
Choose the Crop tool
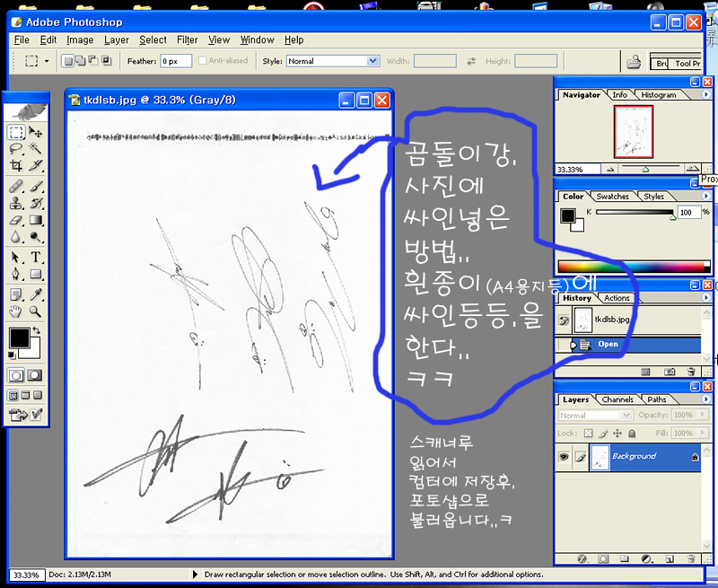(x=16, y=166)
